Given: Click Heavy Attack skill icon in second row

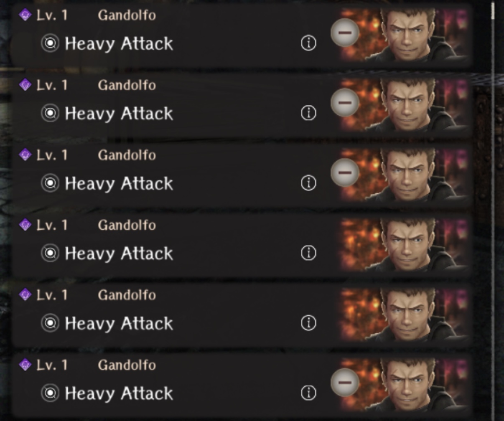Looking at the screenshot, I should click(50, 113).
